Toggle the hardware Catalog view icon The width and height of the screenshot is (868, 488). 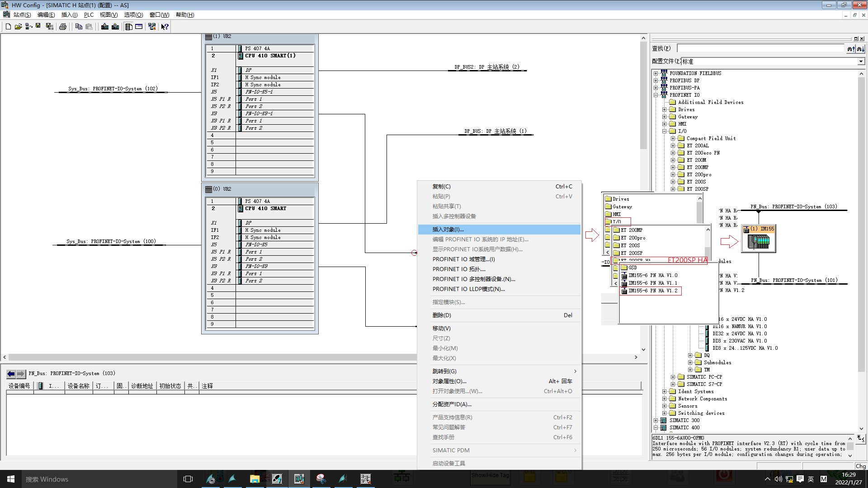[x=129, y=27]
